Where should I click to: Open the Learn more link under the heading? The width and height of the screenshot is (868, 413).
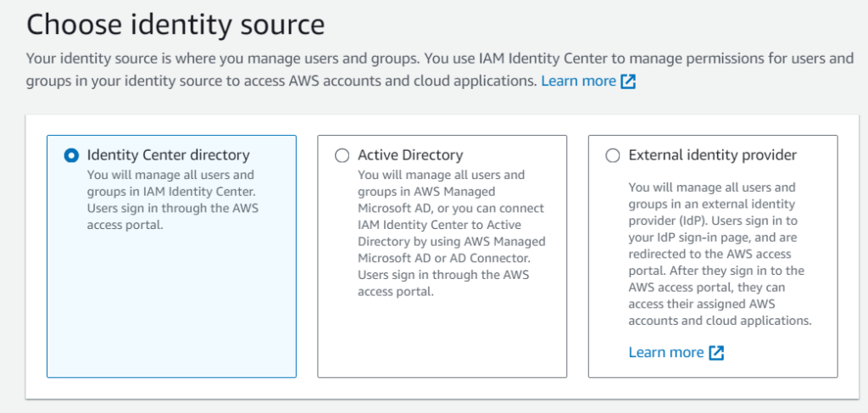578,81
